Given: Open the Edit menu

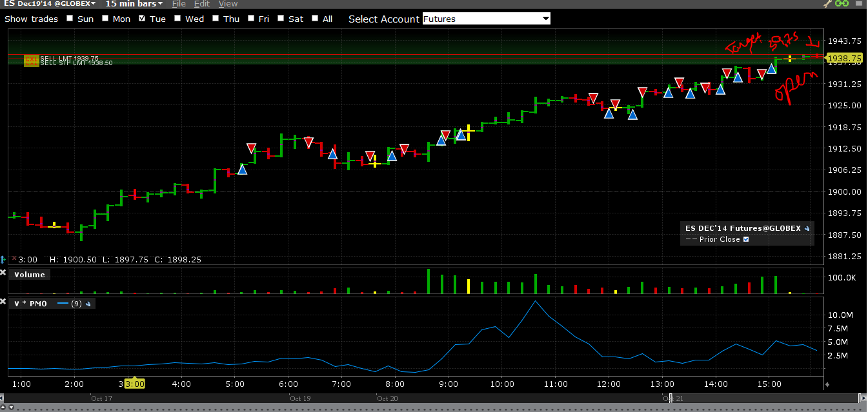Looking at the screenshot, I should (x=202, y=4).
